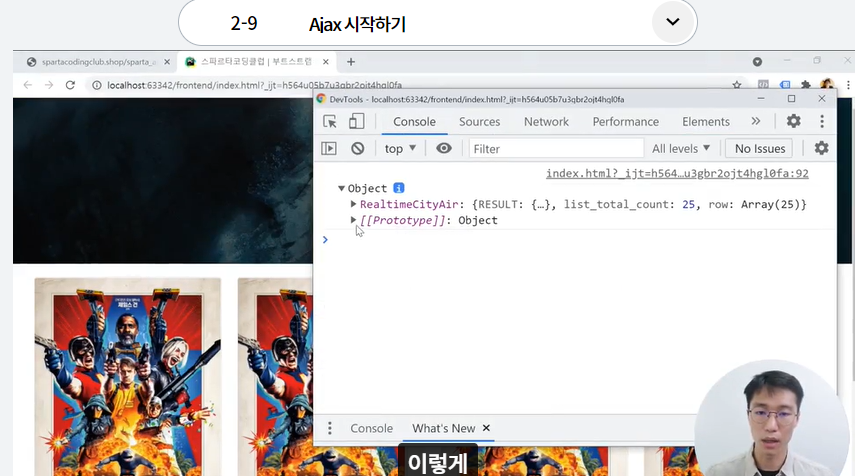
Task: Close the spartacodingclub.shop tab
Action: pyautogui.click(x=167, y=62)
